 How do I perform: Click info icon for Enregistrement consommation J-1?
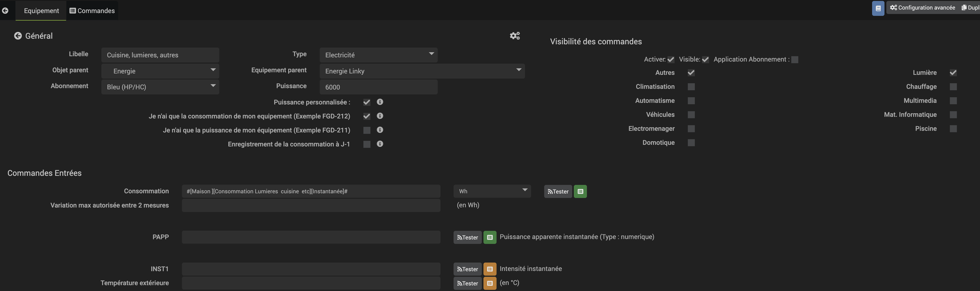[380, 144]
